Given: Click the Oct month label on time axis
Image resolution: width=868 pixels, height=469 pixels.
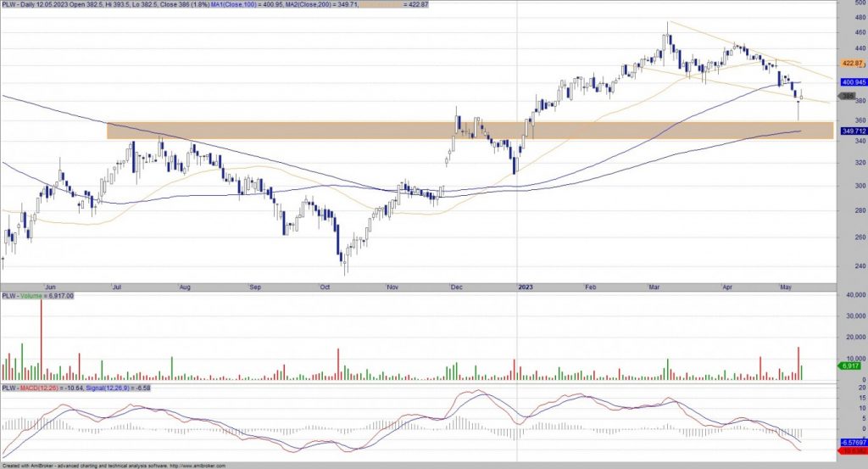Looking at the screenshot, I should click(324, 288).
